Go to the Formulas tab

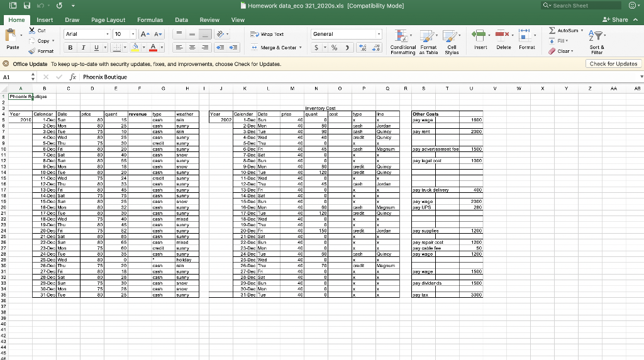coord(150,19)
